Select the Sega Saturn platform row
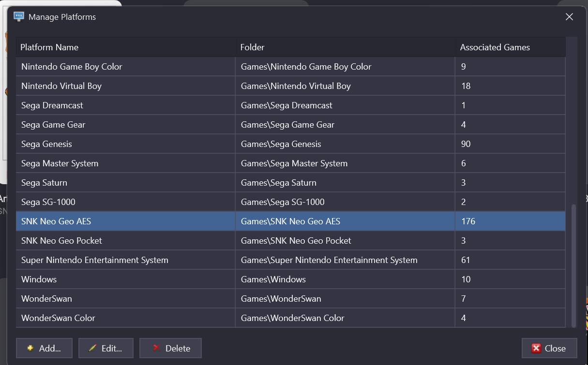This screenshot has width=588, height=365. [x=291, y=183]
